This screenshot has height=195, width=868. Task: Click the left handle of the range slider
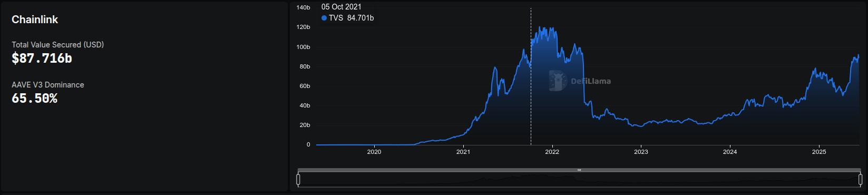click(298, 180)
